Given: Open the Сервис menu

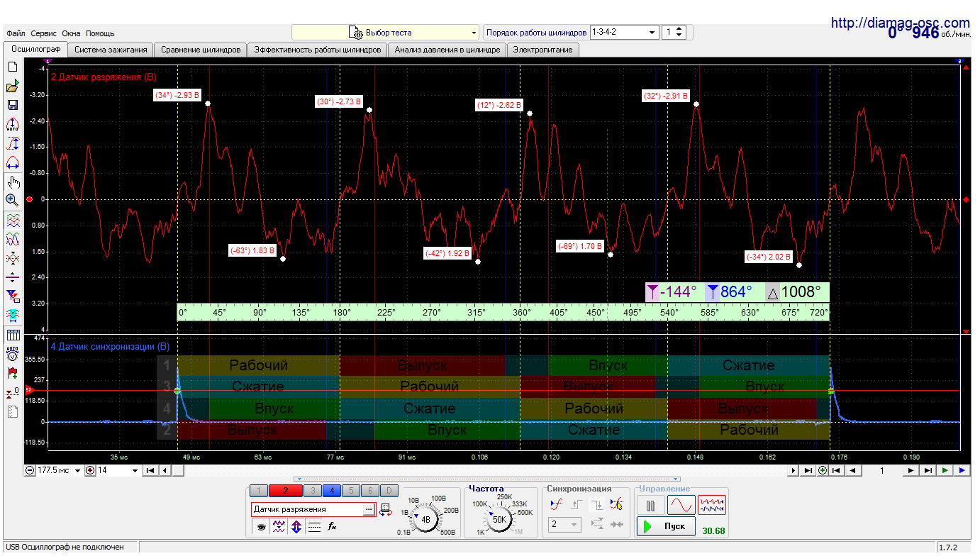Looking at the screenshot, I should point(43,33).
